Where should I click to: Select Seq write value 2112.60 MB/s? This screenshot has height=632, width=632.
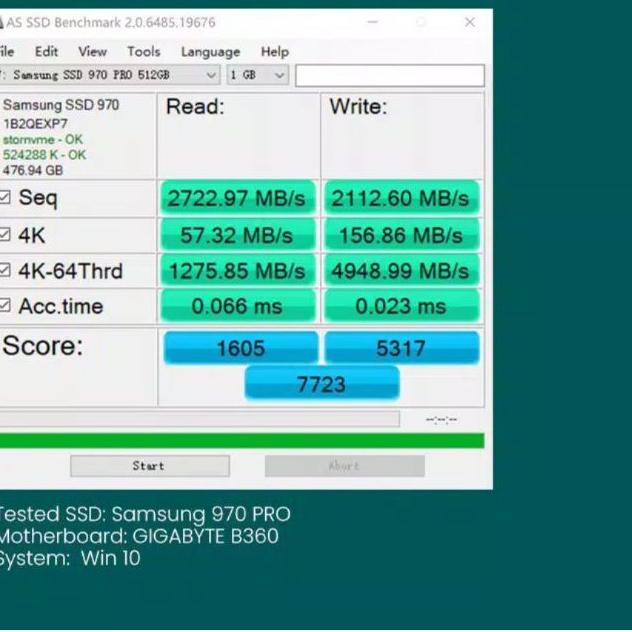click(401, 198)
